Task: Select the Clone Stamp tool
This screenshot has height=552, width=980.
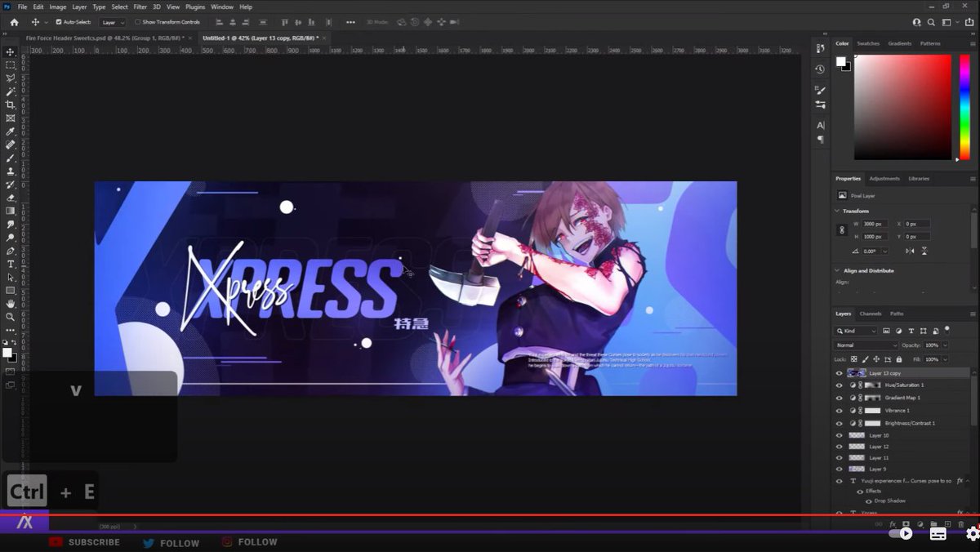Action: (10, 171)
